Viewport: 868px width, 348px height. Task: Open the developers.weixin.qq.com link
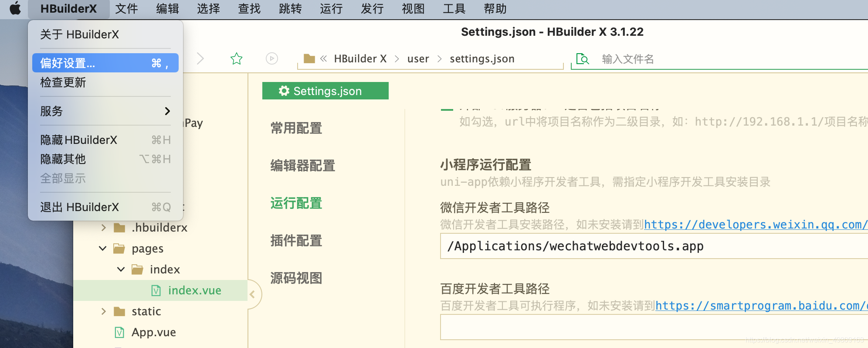coord(756,225)
